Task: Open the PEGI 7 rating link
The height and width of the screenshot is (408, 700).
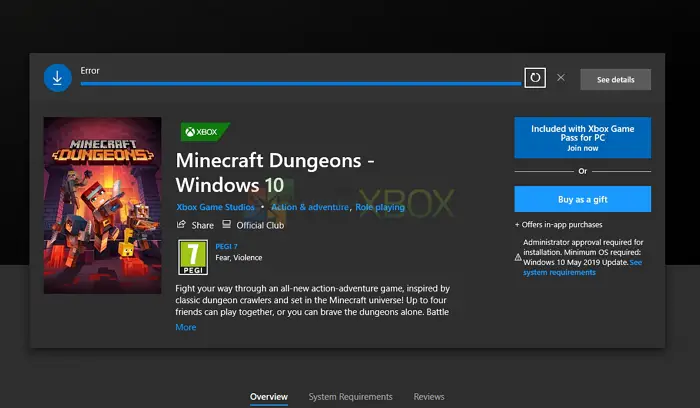Action: point(226,246)
